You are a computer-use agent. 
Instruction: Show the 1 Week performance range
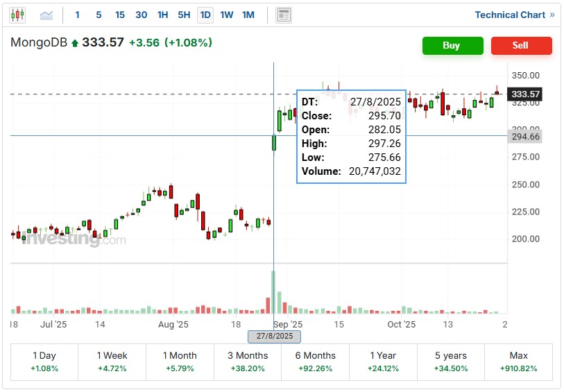pos(112,361)
